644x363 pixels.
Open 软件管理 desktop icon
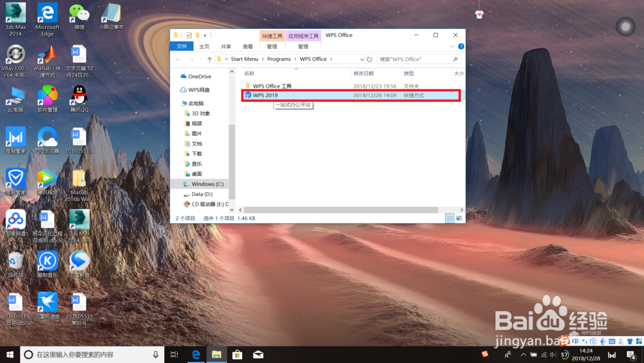(x=47, y=99)
